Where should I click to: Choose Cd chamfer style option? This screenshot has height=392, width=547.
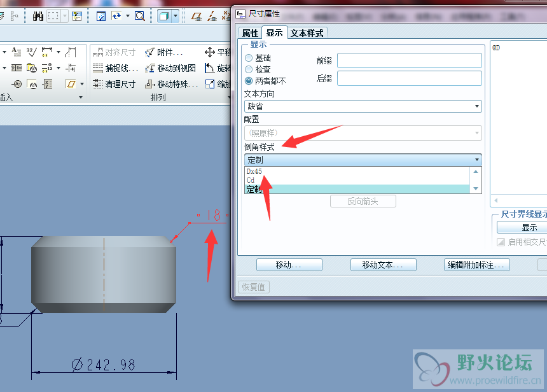coord(357,180)
